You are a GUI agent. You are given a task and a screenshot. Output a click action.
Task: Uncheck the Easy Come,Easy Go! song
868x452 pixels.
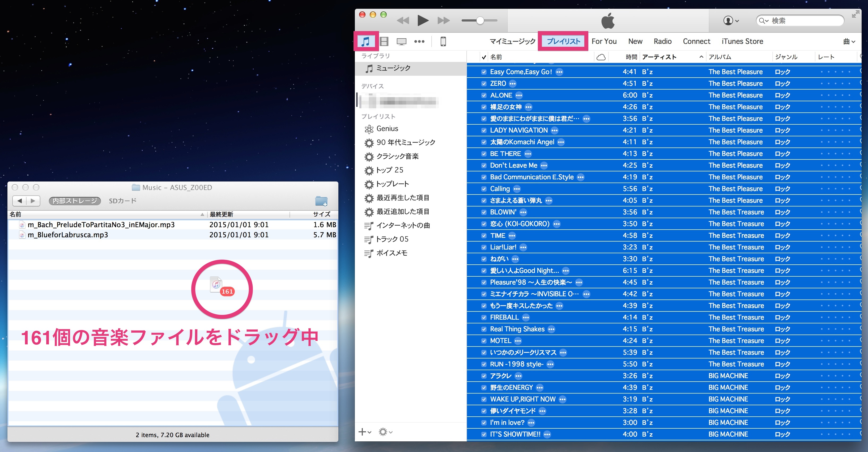(484, 72)
